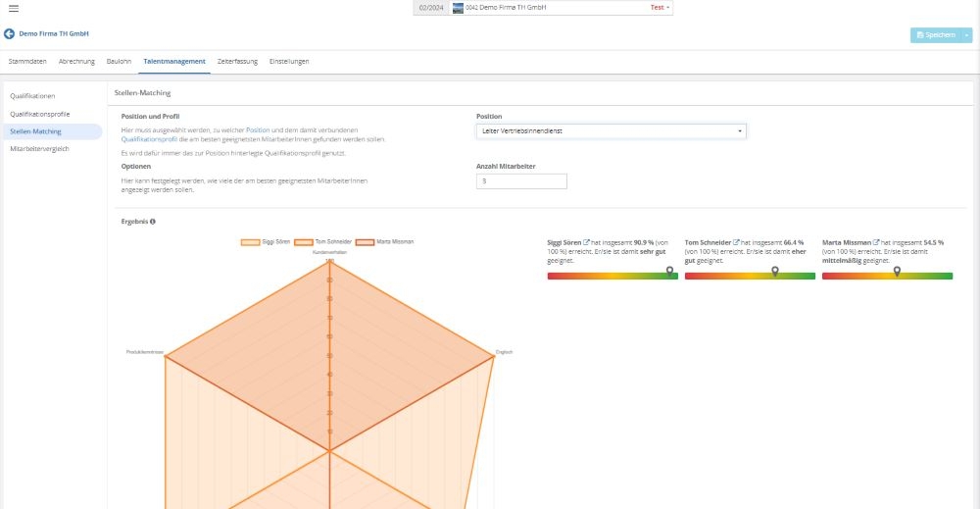The width and height of the screenshot is (980, 509).
Task: Open Tom Schneider's external link icon
Action: click(x=736, y=242)
